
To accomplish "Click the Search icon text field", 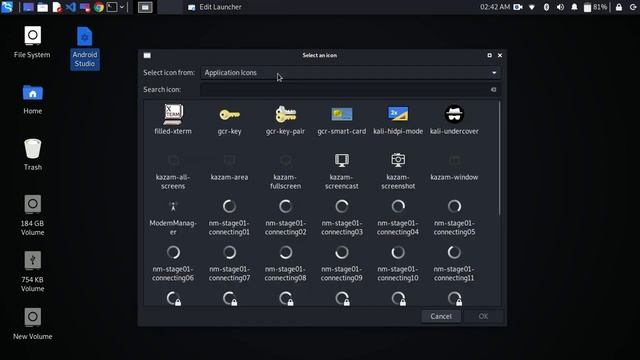I will click(x=350, y=89).
